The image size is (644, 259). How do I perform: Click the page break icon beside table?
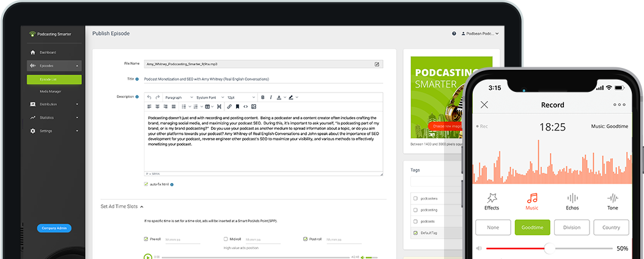pyautogui.click(x=219, y=107)
